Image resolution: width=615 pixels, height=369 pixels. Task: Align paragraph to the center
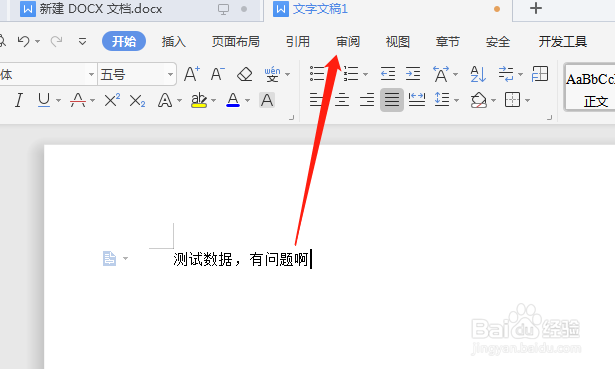click(x=342, y=100)
